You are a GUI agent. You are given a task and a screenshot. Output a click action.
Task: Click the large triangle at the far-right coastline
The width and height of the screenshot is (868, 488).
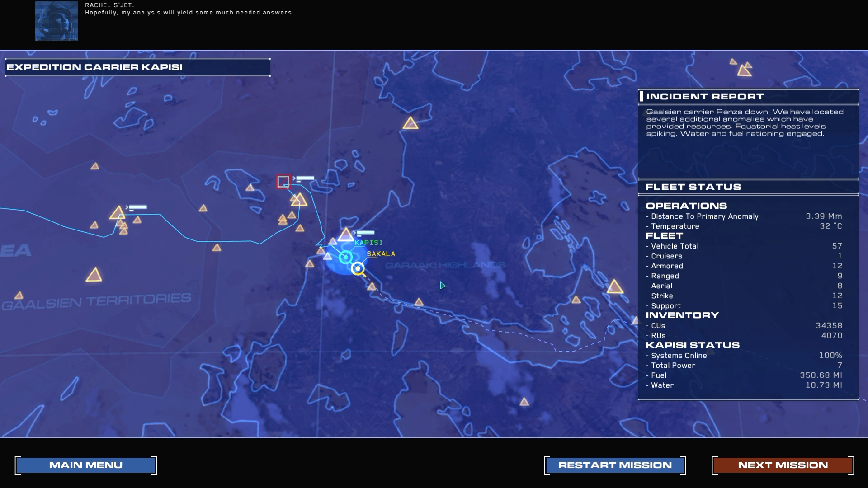click(x=615, y=287)
